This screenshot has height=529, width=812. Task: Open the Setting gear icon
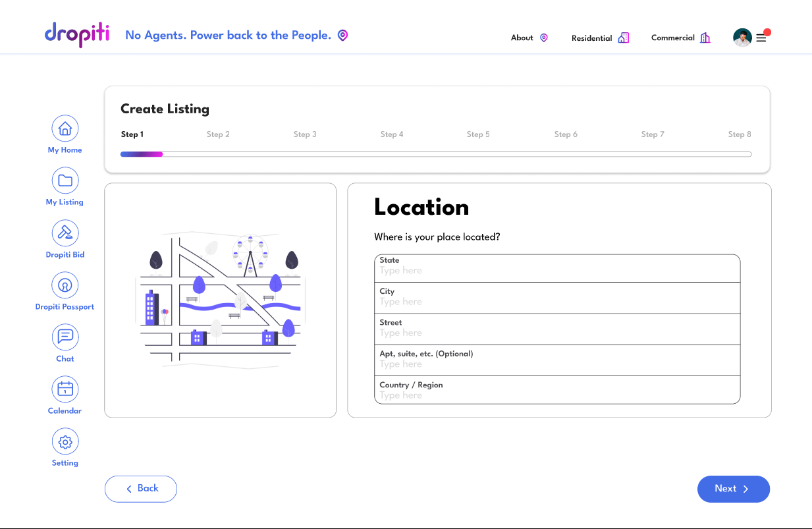[65, 441]
